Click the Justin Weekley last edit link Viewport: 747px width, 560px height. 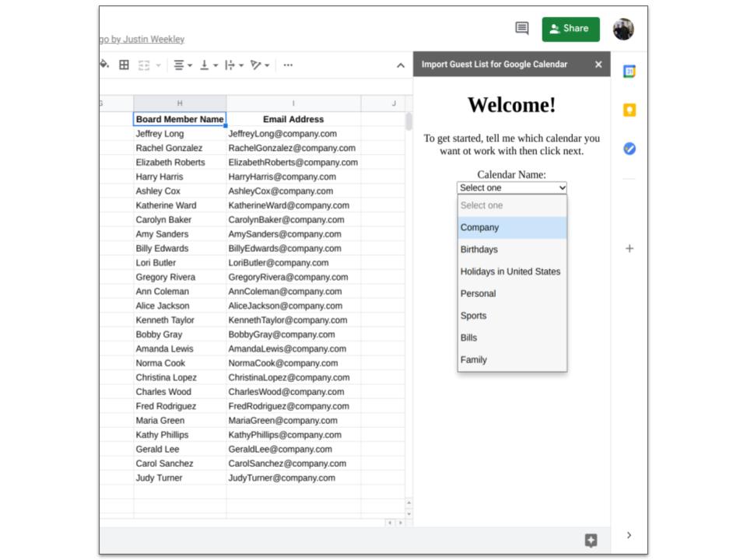coord(142,39)
